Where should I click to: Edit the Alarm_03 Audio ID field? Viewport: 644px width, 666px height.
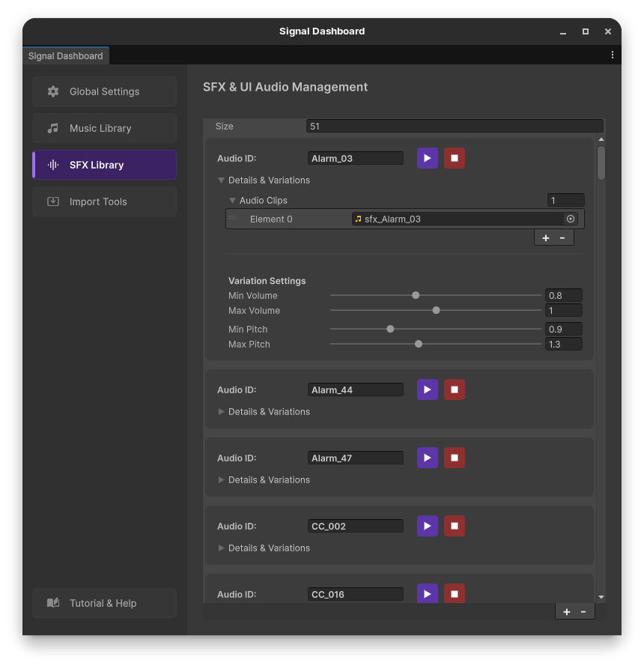pos(356,158)
